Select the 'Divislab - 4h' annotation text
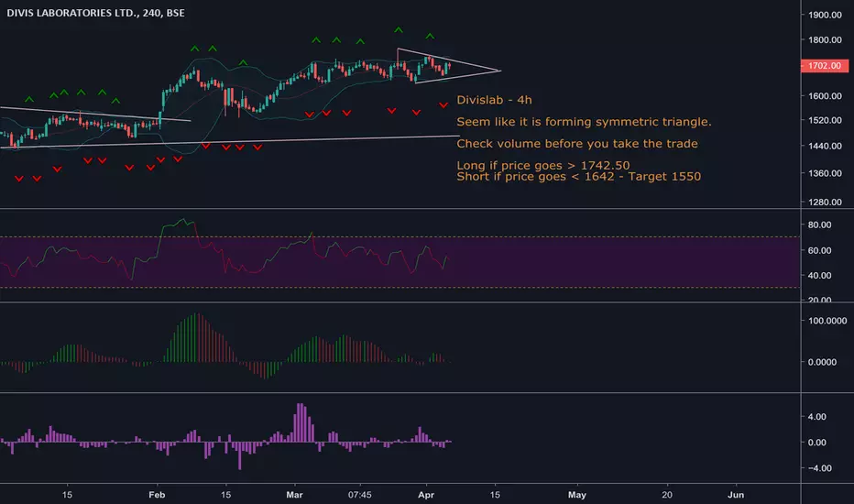This screenshot has height=504, width=854. [494, 100]
